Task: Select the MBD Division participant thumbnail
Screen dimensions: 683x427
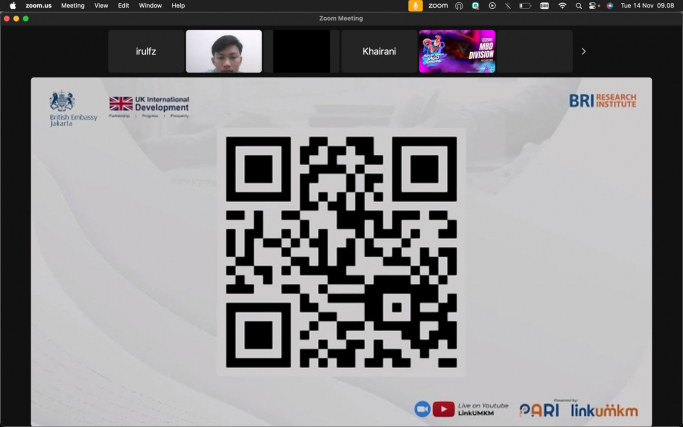Action: 457,51
